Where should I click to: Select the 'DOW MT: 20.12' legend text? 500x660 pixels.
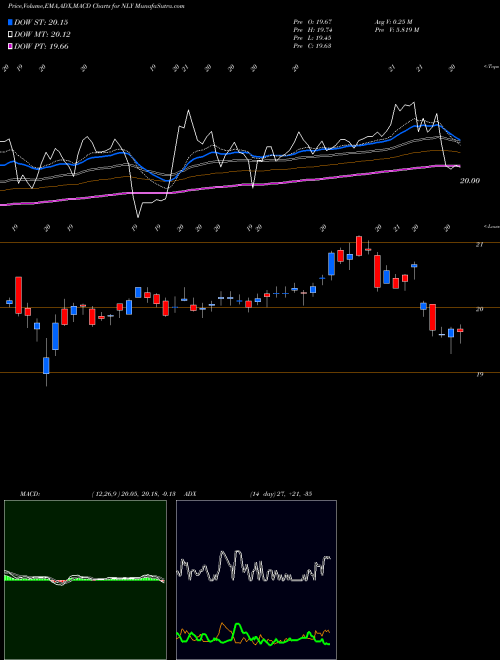coord(42,35)
